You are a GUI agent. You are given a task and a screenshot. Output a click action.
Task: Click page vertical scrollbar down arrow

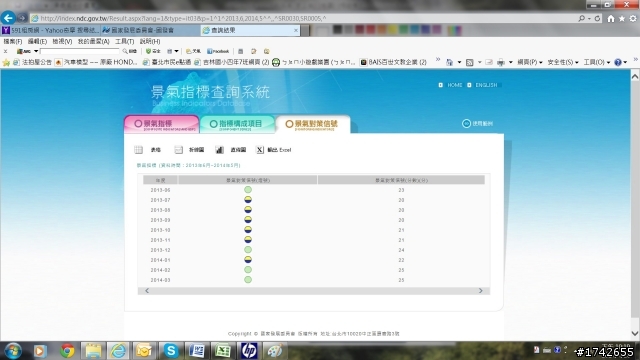point(635,333)
